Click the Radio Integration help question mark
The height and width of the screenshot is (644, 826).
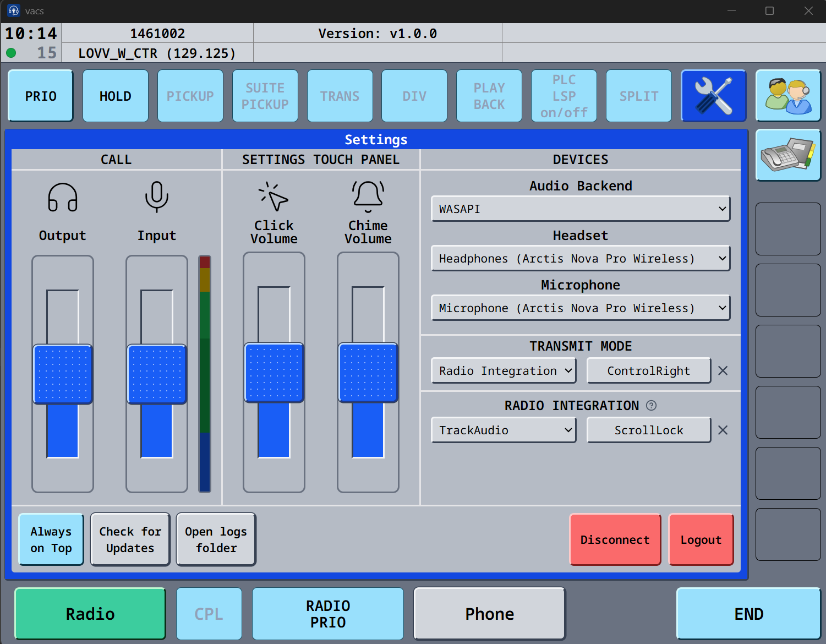652,406
